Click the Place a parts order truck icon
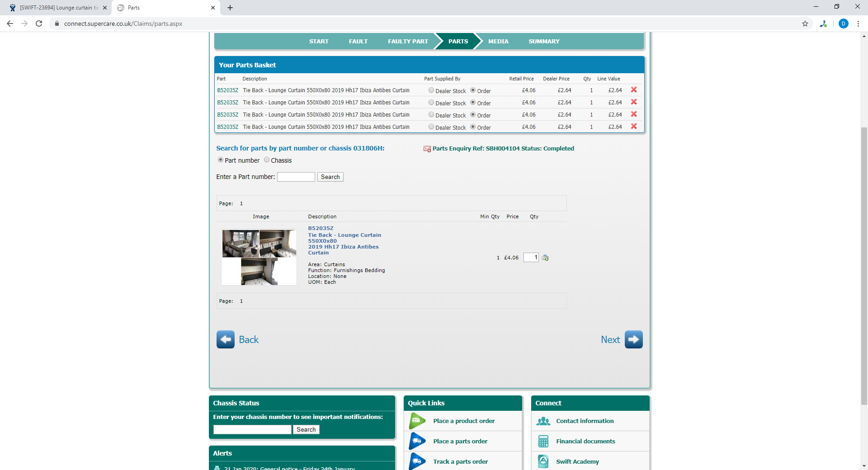 coord(417,441)
